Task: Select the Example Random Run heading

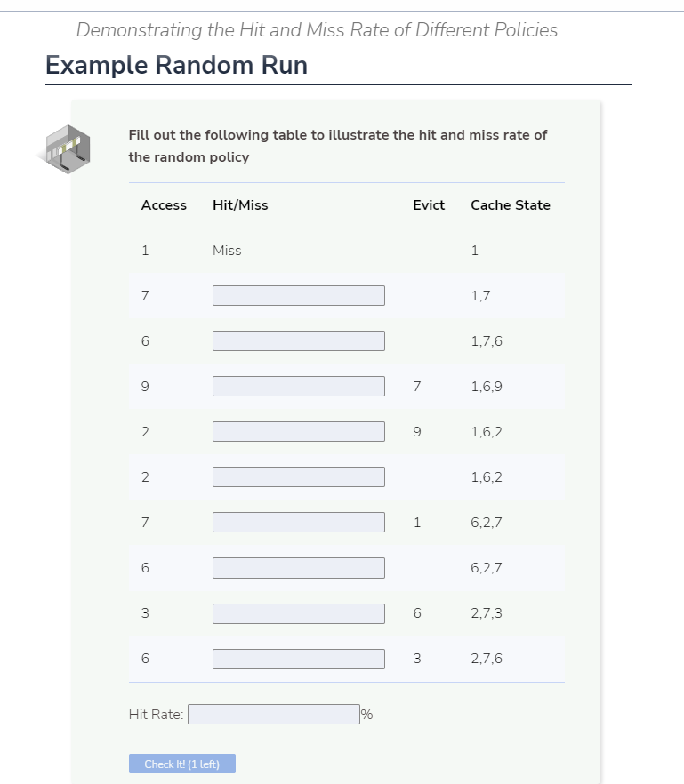Action: click(x=175, y=65)
